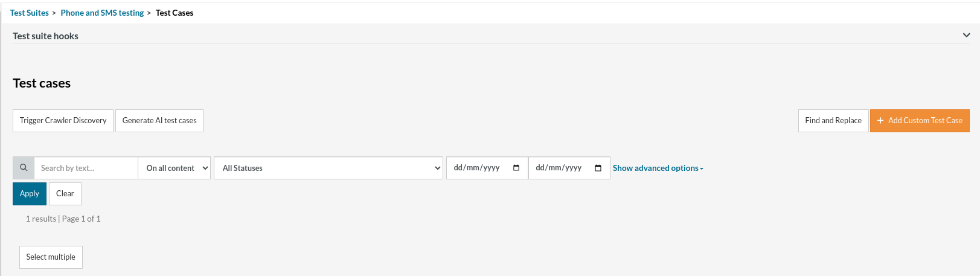Apply the search filters
This screenshot has width=980, height=276.
30,194
